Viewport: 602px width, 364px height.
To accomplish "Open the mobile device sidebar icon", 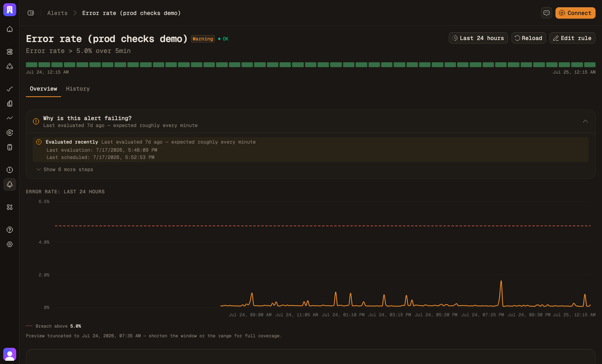I will click(x=10, y=147).
